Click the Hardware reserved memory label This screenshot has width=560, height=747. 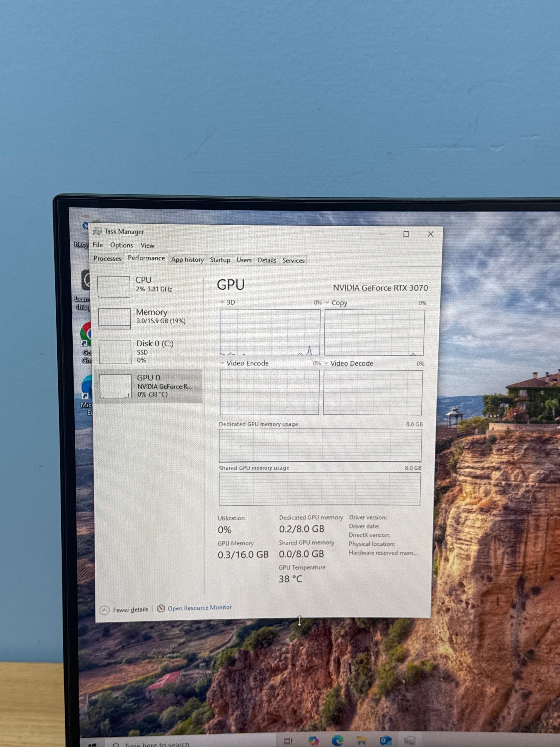pyautogui.click(x=383, y=552)
